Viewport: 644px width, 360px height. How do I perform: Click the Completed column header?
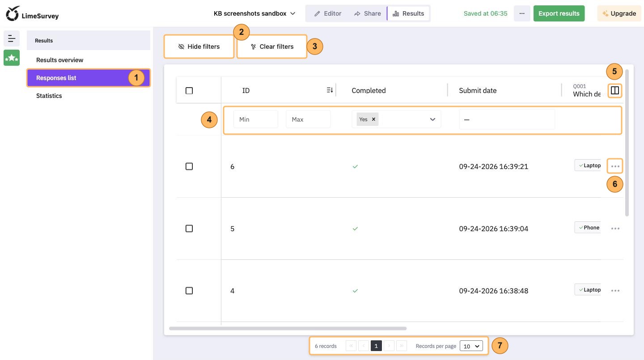click(369, 90)
